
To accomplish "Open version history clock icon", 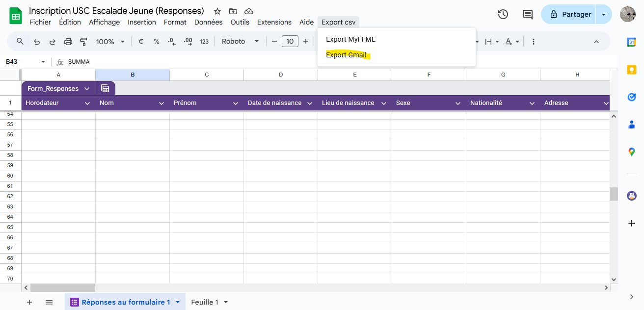I will 503,14.
